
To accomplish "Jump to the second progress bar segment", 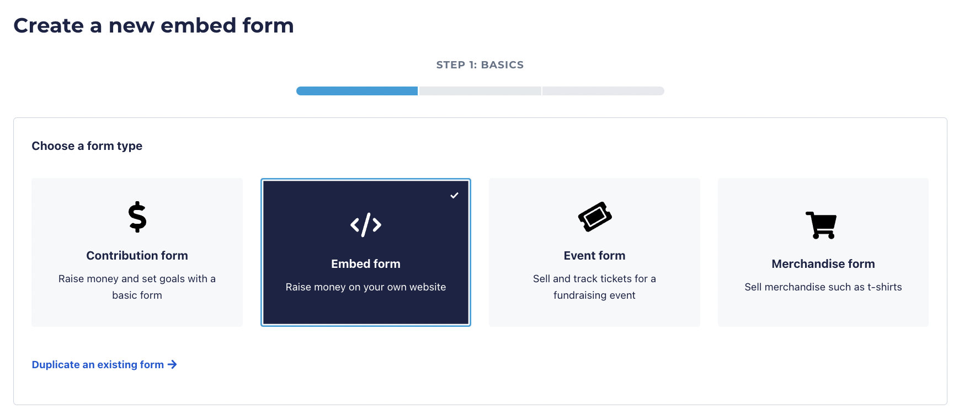I will [480, 91].
